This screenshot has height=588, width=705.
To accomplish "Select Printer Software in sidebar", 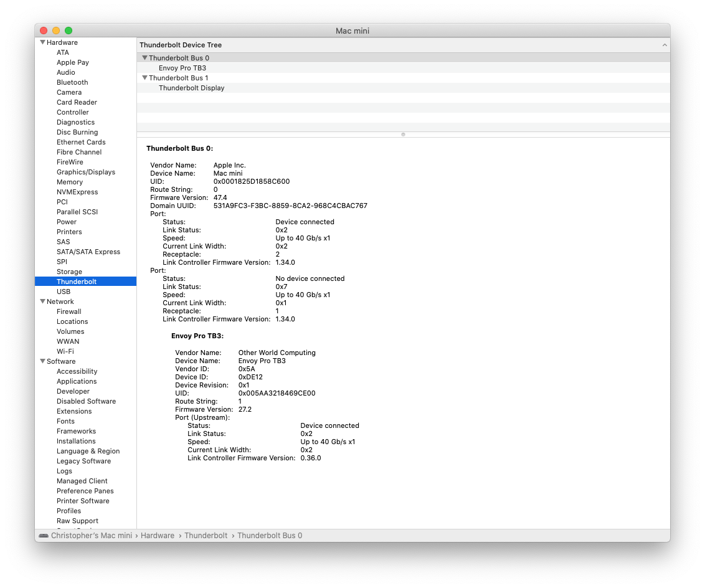I will point(83,501).
